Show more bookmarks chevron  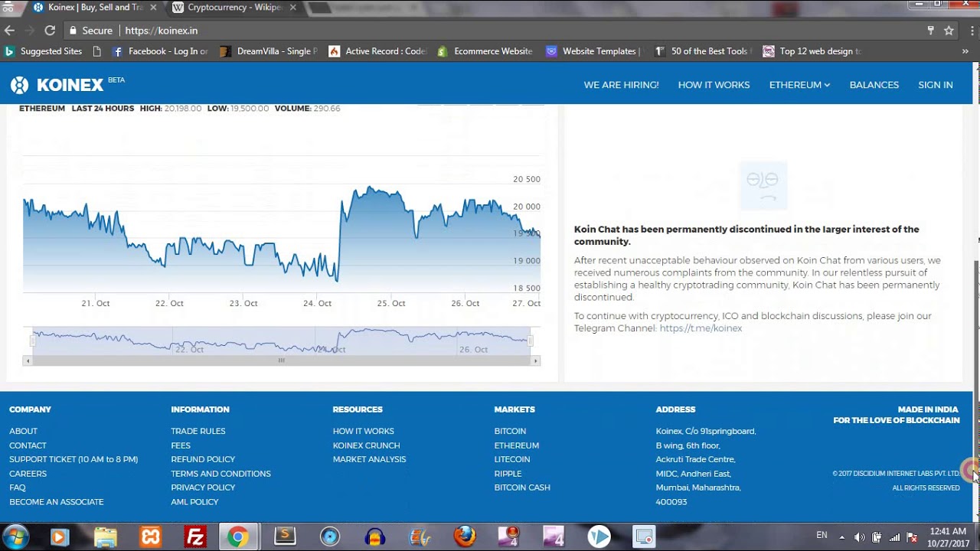click(965, 51)
